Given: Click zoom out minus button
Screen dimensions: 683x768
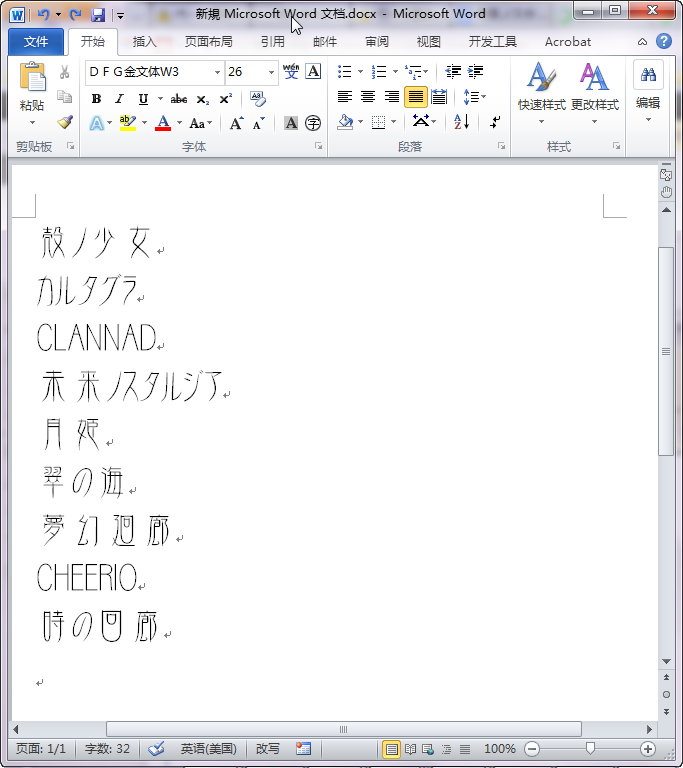Looking at the screenshot, I should 532,748.
